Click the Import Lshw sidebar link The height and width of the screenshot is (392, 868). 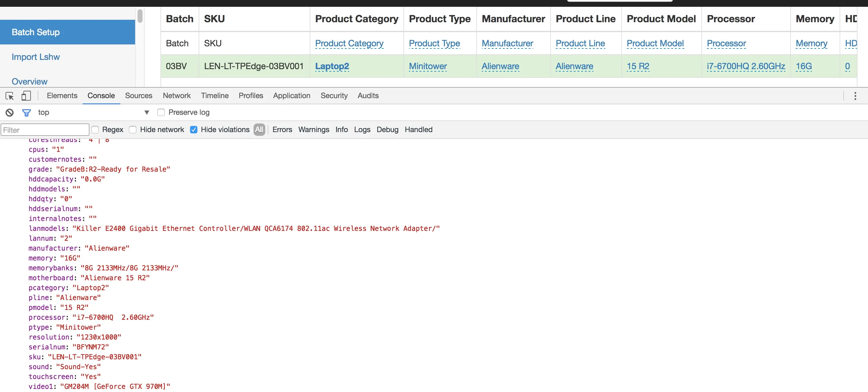click(x=36, y=57)
